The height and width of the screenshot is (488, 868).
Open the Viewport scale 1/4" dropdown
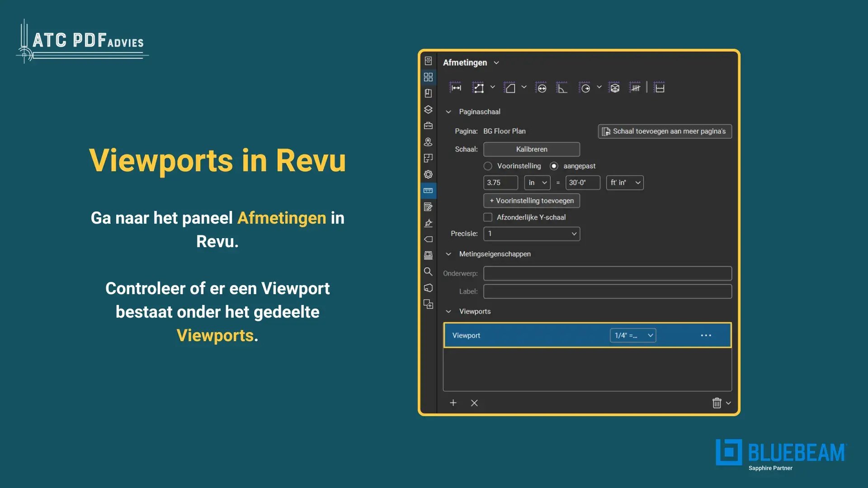coord(633,335)
